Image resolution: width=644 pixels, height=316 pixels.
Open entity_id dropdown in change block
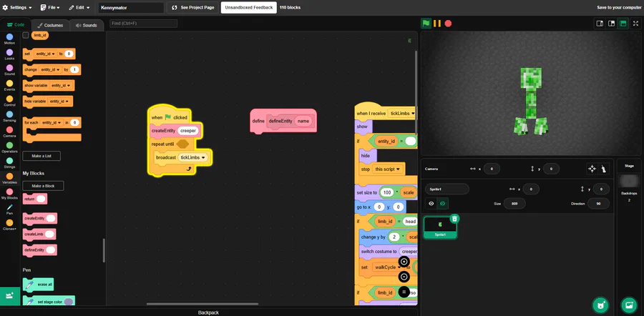(x=51, y=70)
